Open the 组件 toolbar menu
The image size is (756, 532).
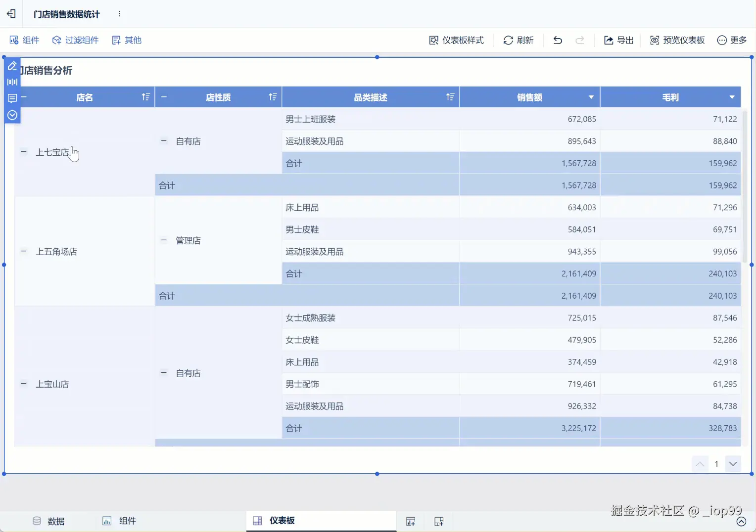pos(24,40)
